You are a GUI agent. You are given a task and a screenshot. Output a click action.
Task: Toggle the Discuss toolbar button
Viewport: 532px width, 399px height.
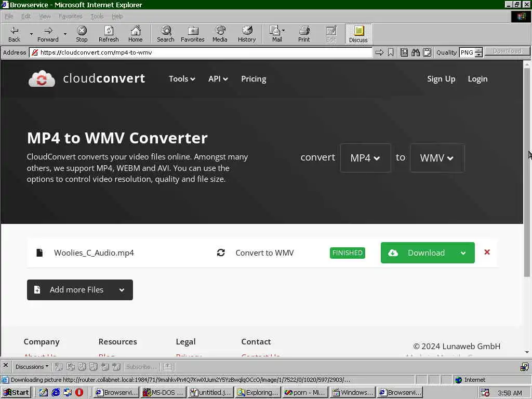[x=358, y=34]
